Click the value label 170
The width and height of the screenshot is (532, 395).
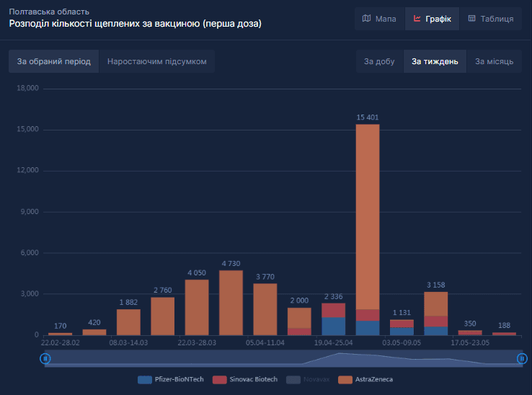click(60, 326)
